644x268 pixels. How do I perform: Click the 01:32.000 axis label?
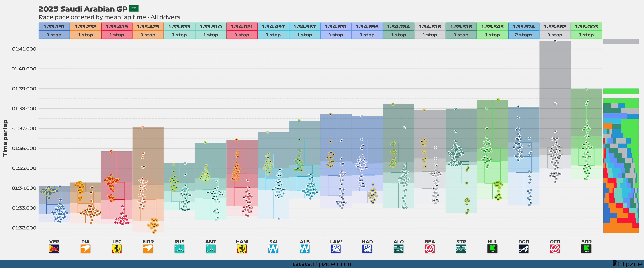24,228
